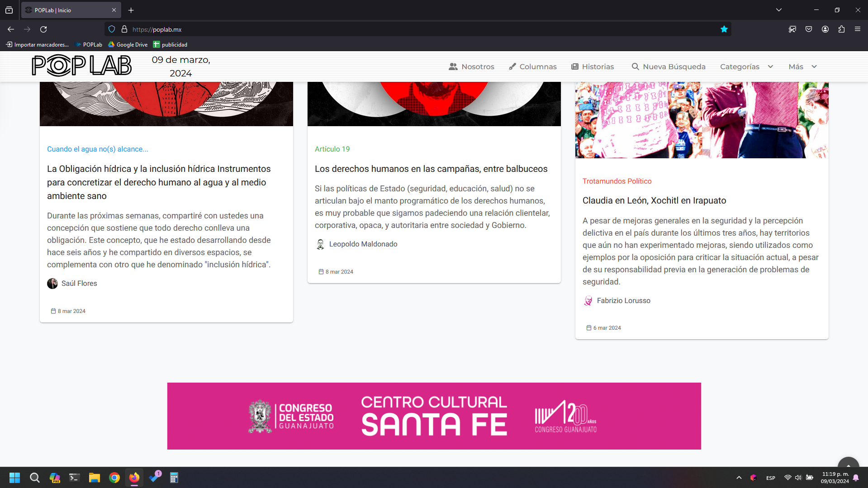Click the Centro Cultural Santa Fe banner
868x488 pixels.
tap(434, 416)
